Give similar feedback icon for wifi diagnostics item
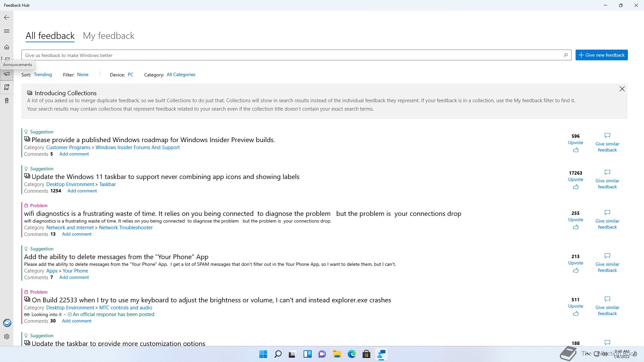644x362 pixels. 607,213
